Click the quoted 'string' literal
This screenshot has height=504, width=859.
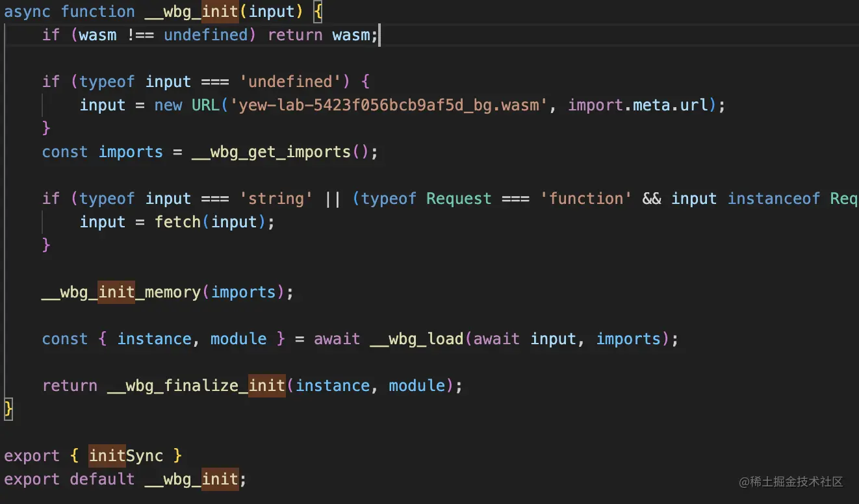[276, 199]
